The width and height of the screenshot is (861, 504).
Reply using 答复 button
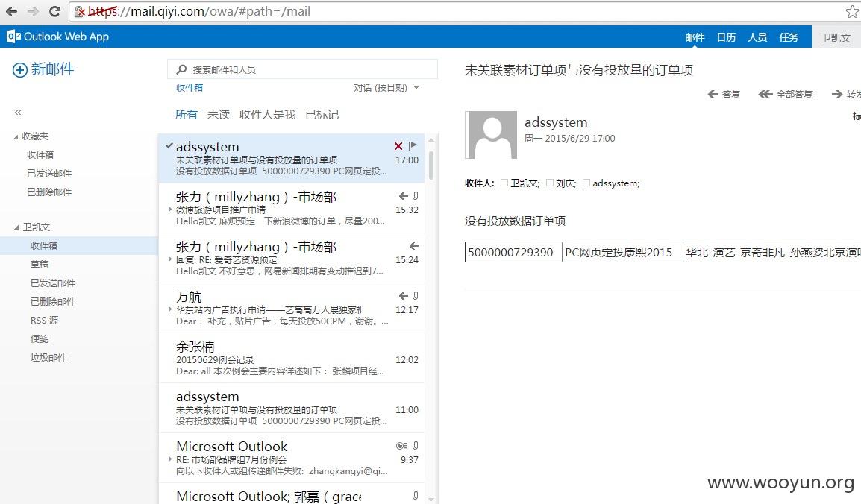[x=724, y=95]
